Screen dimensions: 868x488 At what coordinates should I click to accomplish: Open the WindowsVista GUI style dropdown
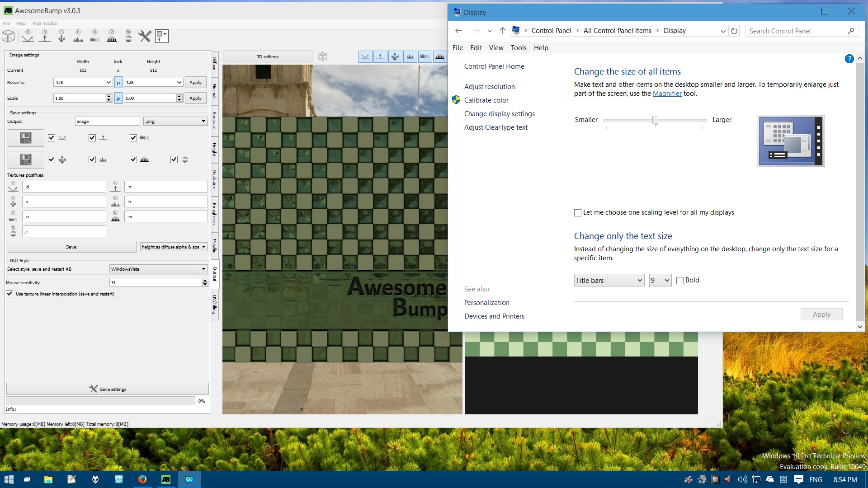(159, 269)
